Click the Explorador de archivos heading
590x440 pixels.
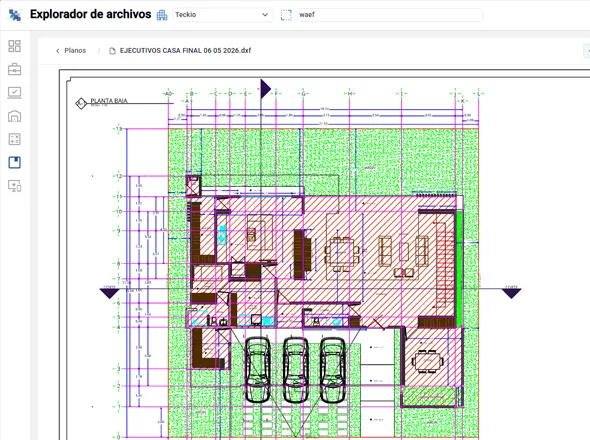(x=91, y=14)
